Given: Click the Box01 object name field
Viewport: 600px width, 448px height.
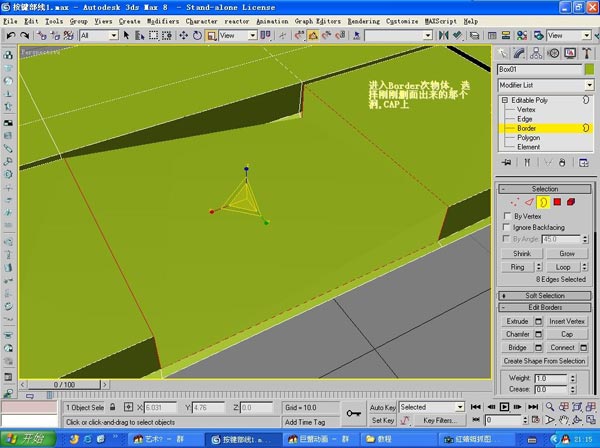Looking at the screenshot, I should pyautogui.click(x=540, y=69).
